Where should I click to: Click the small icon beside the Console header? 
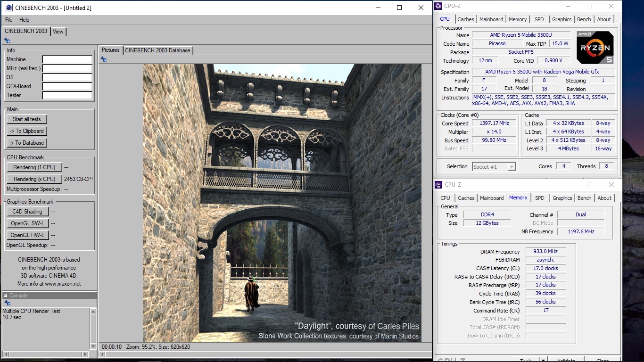[6, 296]
